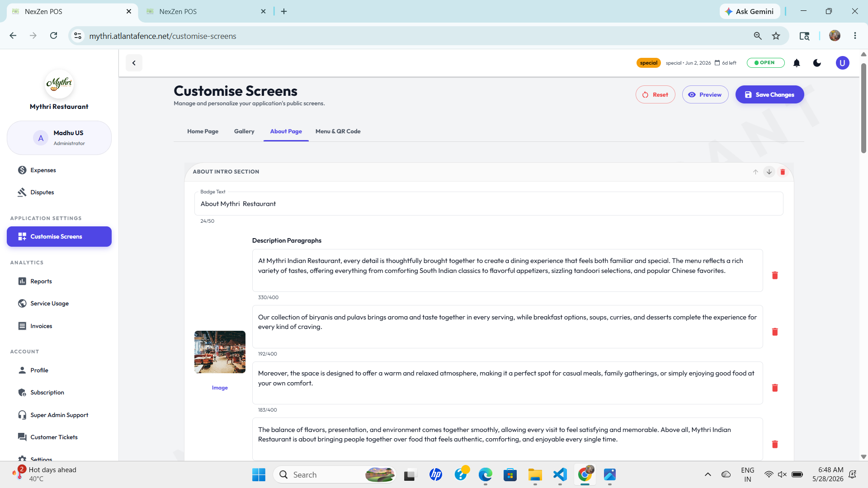Open Subscription in sidebar

(x=59, y=393)
